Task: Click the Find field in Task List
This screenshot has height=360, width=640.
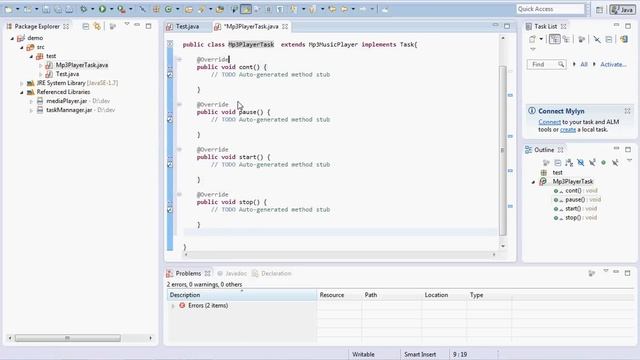Action: tap(546, 64)
